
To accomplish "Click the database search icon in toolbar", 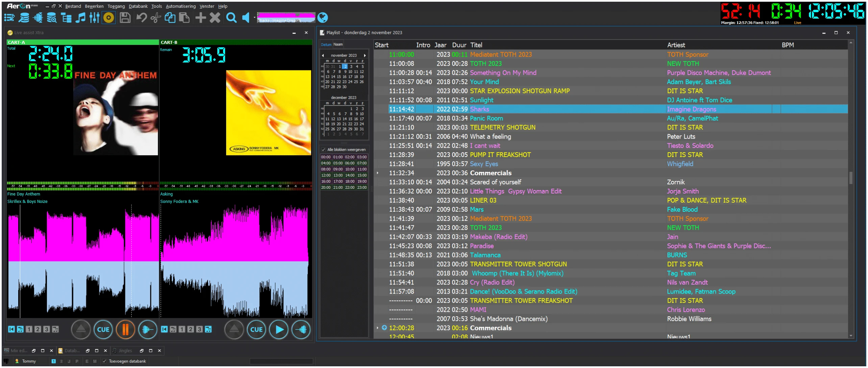I will (x=52, y=18).
